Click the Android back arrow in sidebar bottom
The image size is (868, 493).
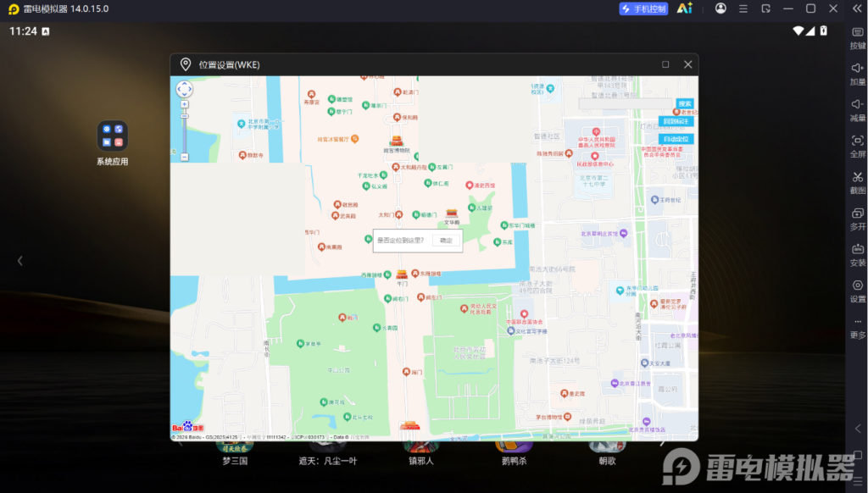(x=858, y=429)
